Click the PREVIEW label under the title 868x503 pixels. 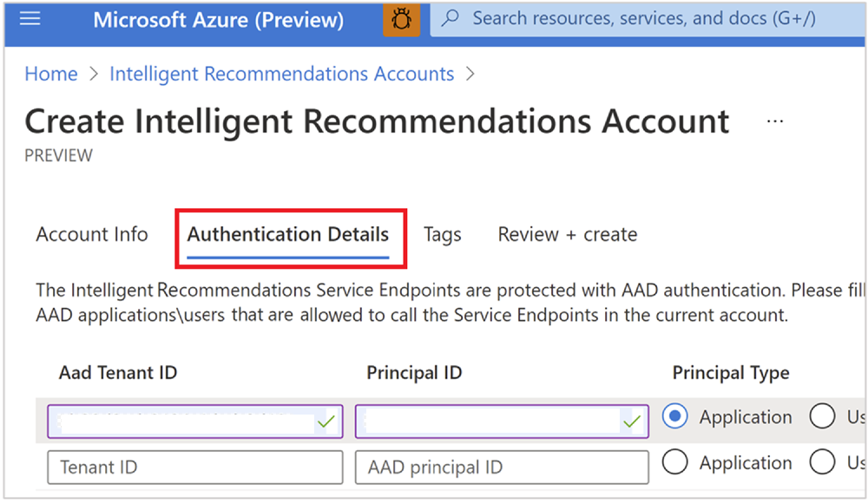coord(57,155)
